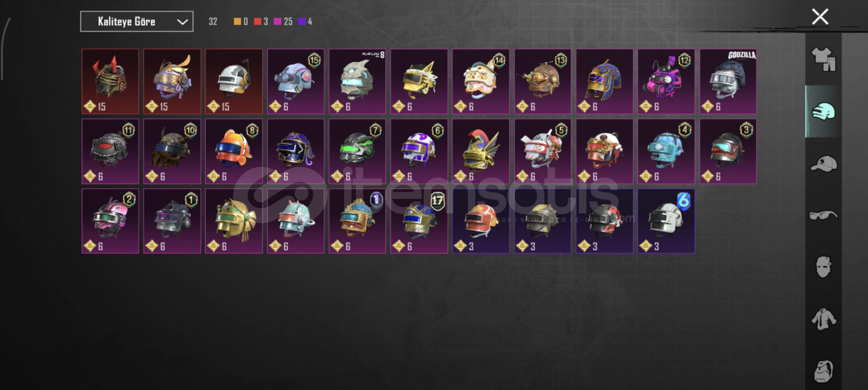The height and width of the screenshot is (390, 868).
Task: Pick the helmet with badge 15
Action: pos(295,82)
